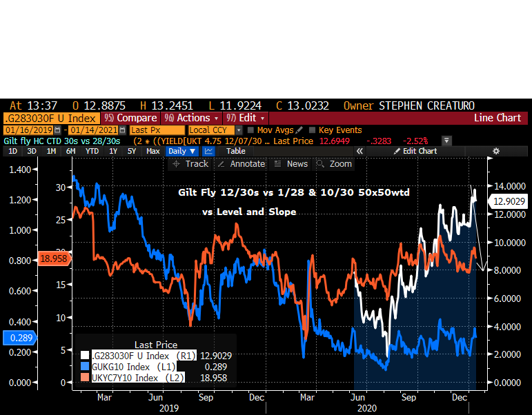Open the Last Px field selector

(157, 130)
